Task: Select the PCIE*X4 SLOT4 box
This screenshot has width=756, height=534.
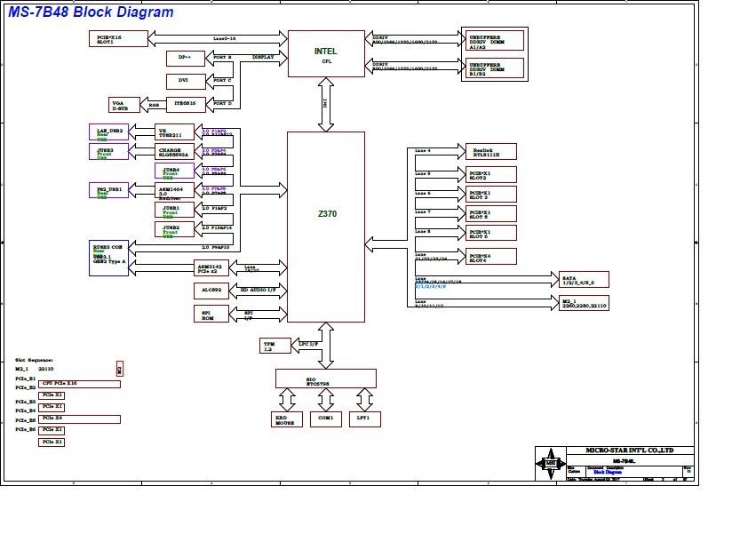Action: coord(490,257)
